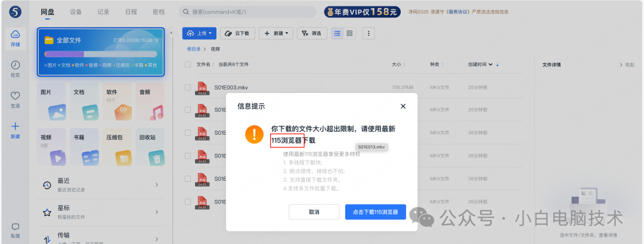Switch to the 记录 tab
Viewport: 644px width, 244px height.
click(104, 12)
